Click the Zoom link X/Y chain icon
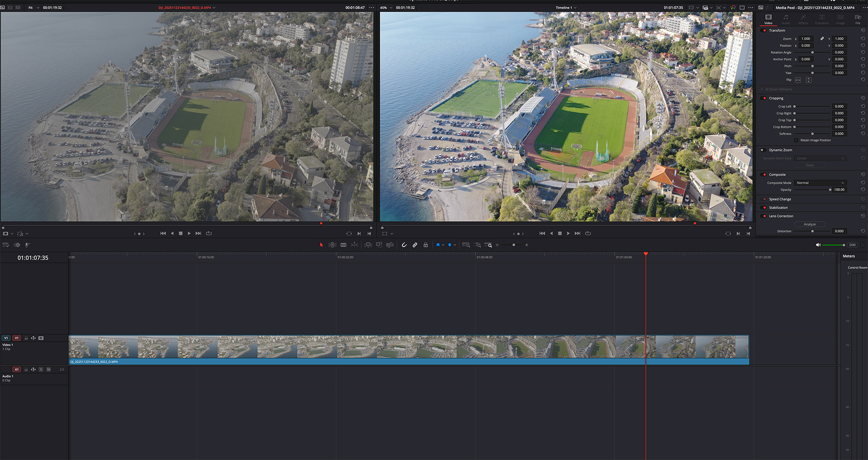The image size is (868, 460). click(822, 39)
